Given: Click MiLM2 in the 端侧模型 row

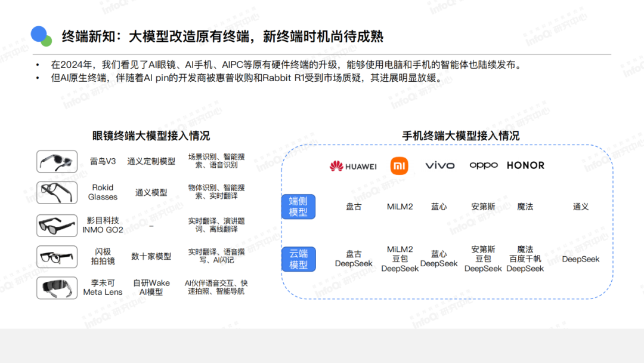Looking at the screenshot, I should [400, 207].
